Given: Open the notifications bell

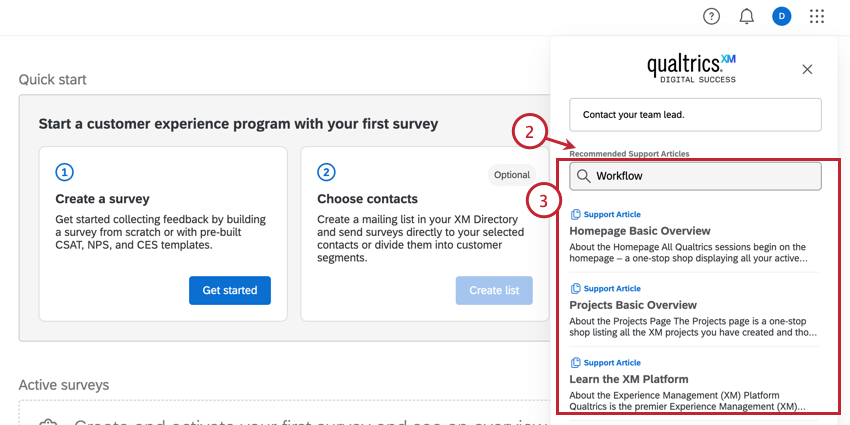Looking at the screenshot, I should point(746,16).
